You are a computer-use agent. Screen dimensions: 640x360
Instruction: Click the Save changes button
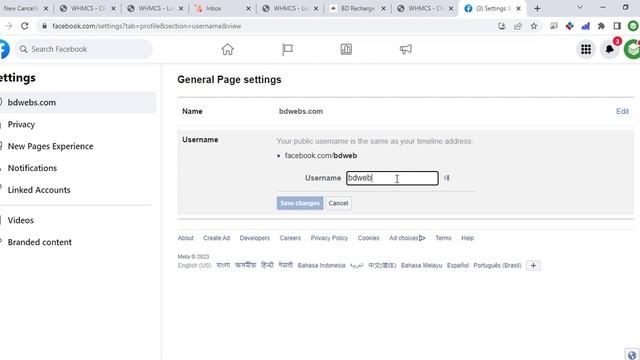tap(300, 203)
